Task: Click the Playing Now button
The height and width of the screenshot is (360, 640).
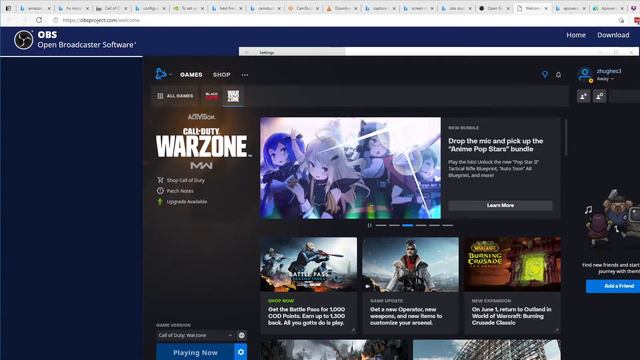Action: point(195,352)
